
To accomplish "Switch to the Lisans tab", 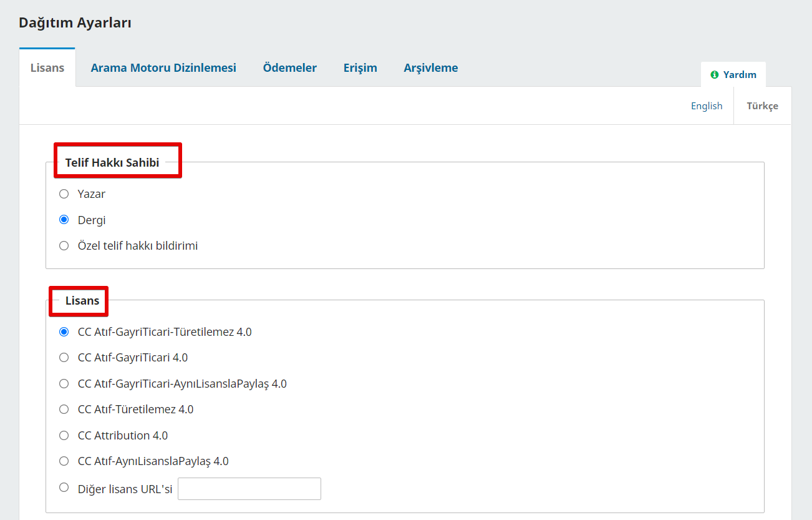I will click(47, 67).
